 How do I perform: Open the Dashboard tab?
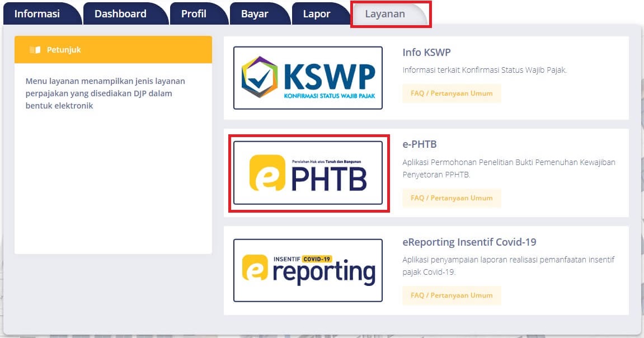click(x=119, y=12)
